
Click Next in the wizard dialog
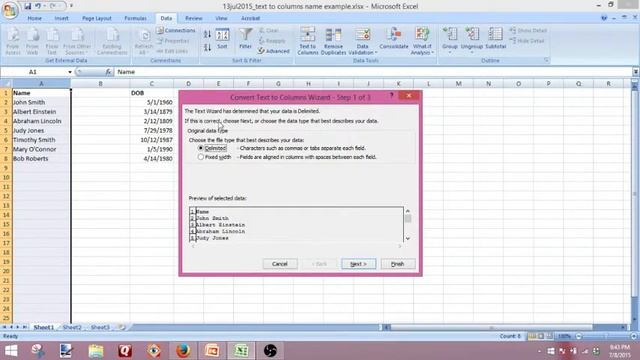coord(358,264)
